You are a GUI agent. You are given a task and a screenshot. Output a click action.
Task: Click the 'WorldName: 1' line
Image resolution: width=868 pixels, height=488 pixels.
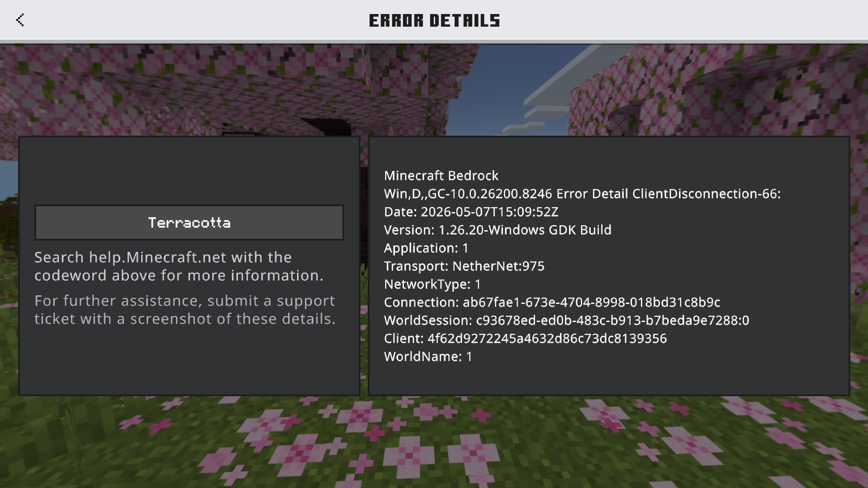tap(428, 356)
